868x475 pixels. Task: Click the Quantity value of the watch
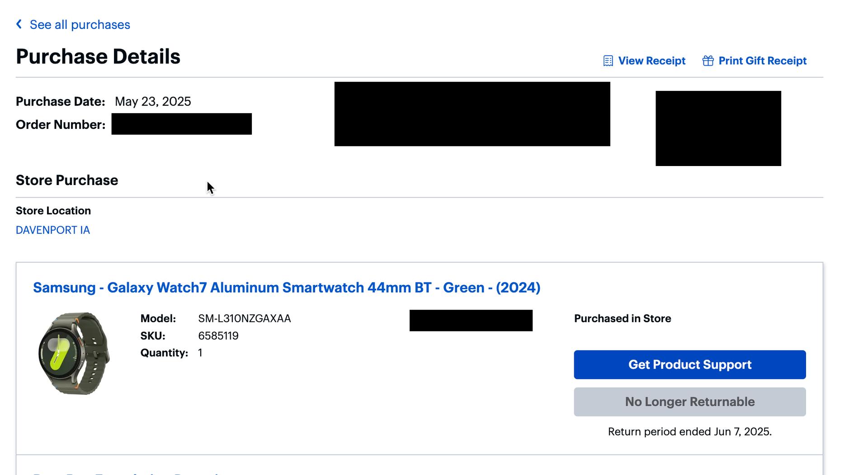coord(200,353)
